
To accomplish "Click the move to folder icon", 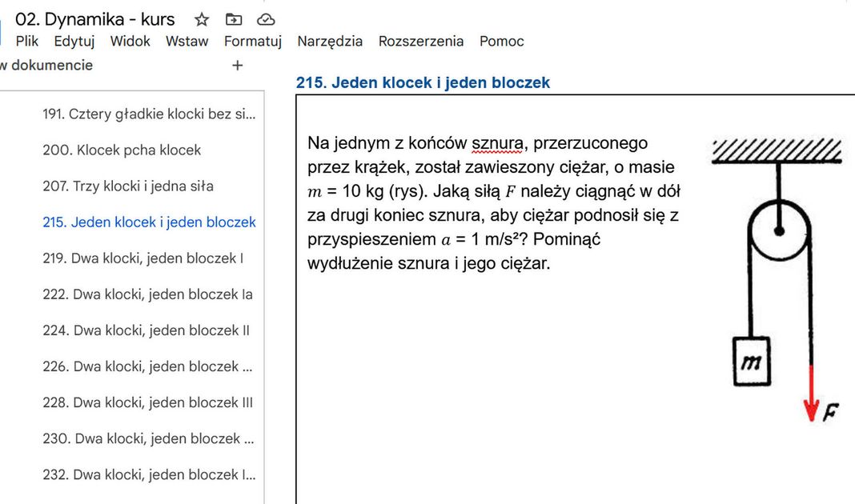I will pos(233,19).
